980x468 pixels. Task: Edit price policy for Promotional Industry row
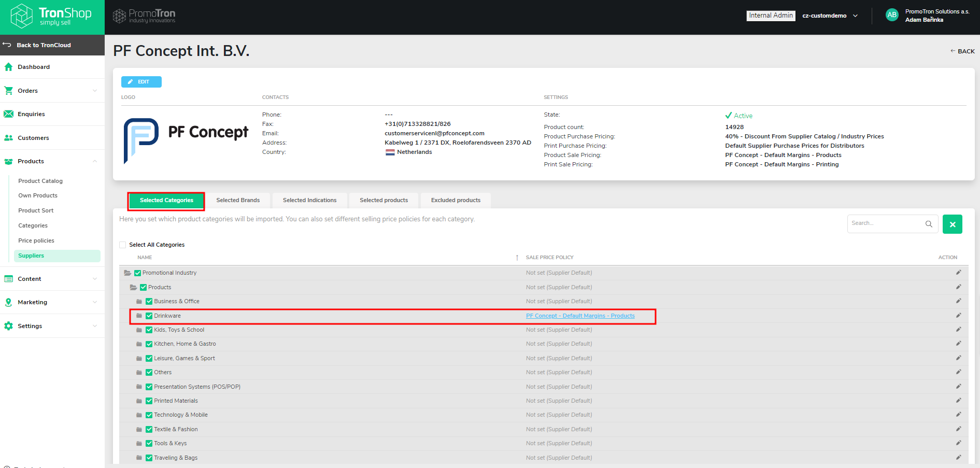click(958, 273)
